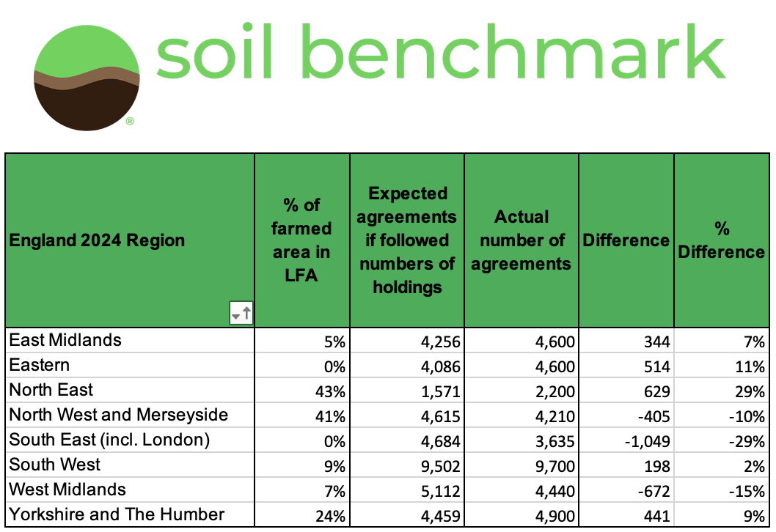
Task: Click the difference value 198
Action: point(626,465)
